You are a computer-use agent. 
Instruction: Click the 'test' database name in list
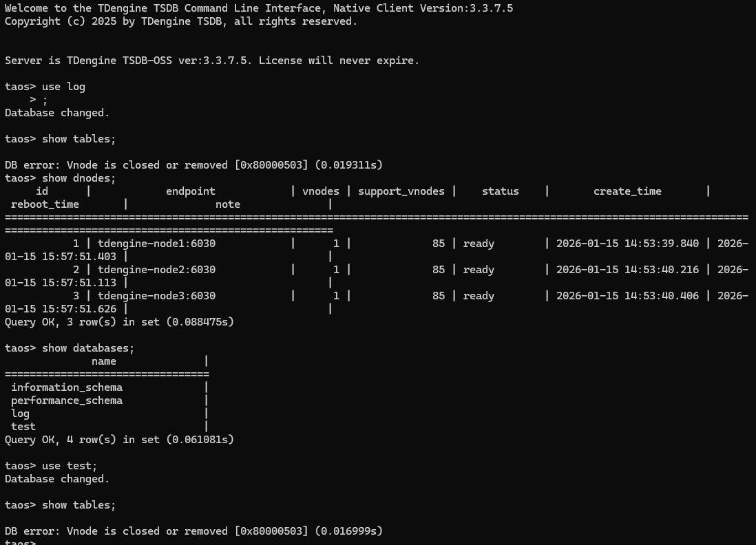tap(23, 427)
